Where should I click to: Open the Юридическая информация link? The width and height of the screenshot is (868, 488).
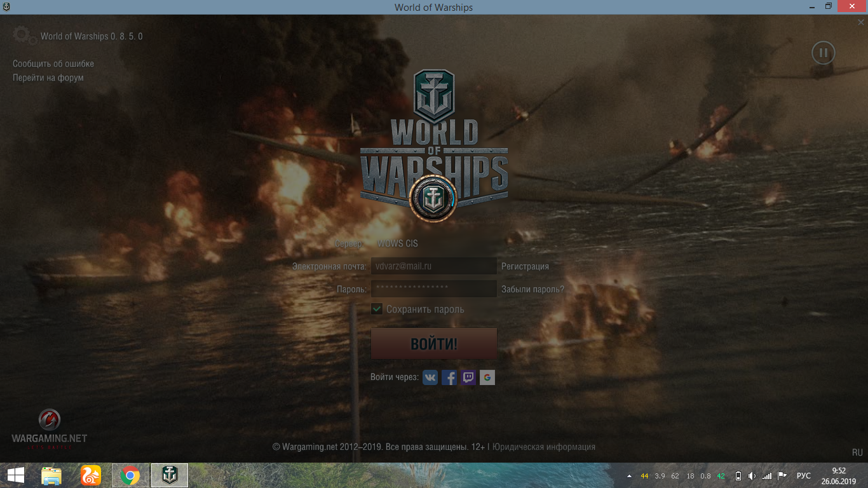544,447
